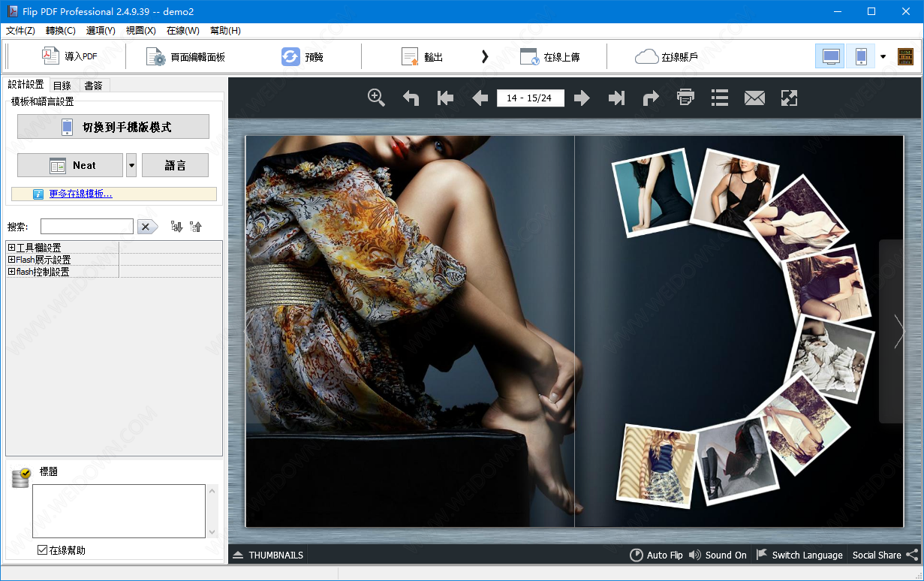Click the print icon in viewer toolbar
The image size is (924, 581).
(x=685, y=98)
